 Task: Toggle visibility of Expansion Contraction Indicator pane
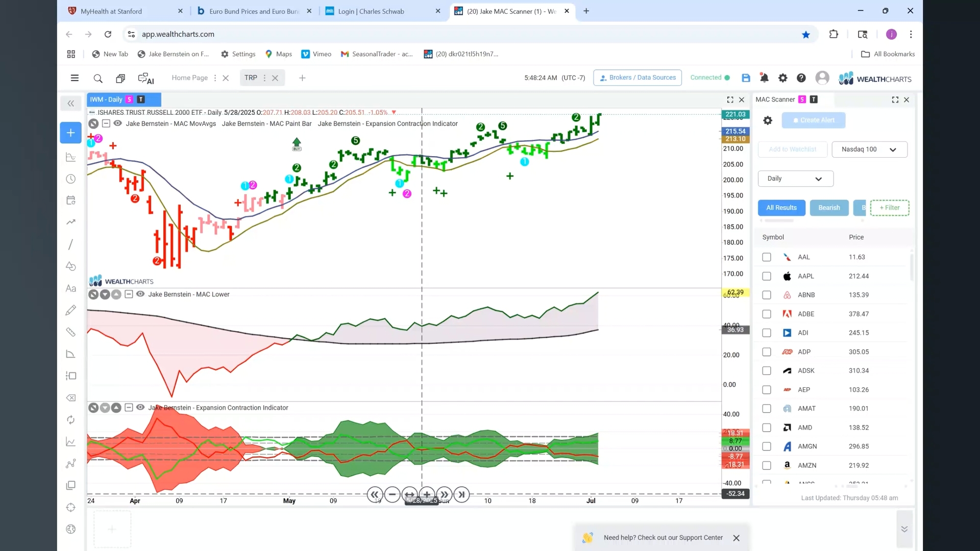click(140, 408)
